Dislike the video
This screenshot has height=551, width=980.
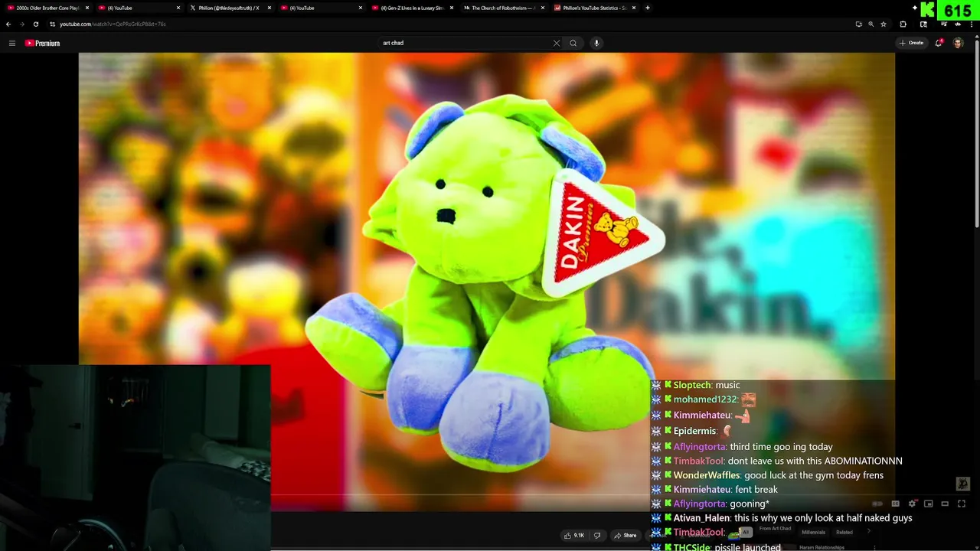click(597, 536)
